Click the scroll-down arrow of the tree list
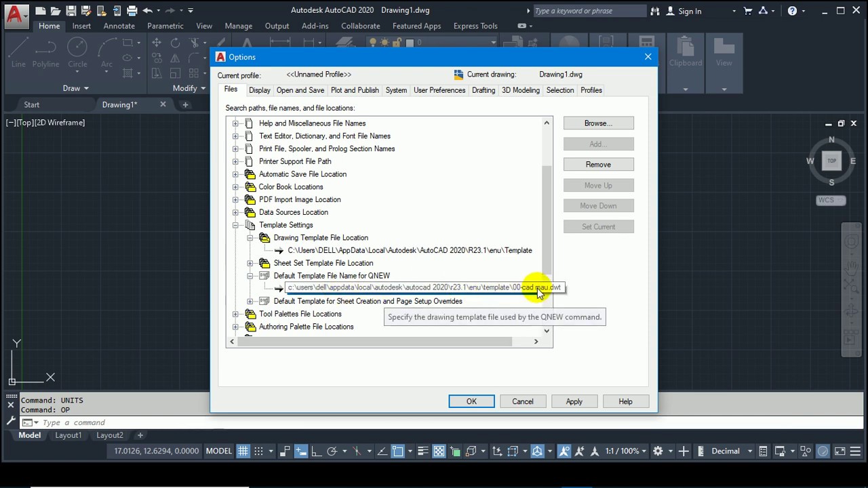The width and height of the screenshot is (868, 488). click(x=547, y=331)
